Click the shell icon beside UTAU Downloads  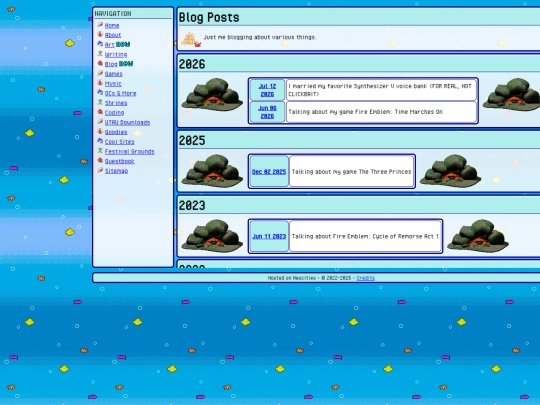pos(100,122)
